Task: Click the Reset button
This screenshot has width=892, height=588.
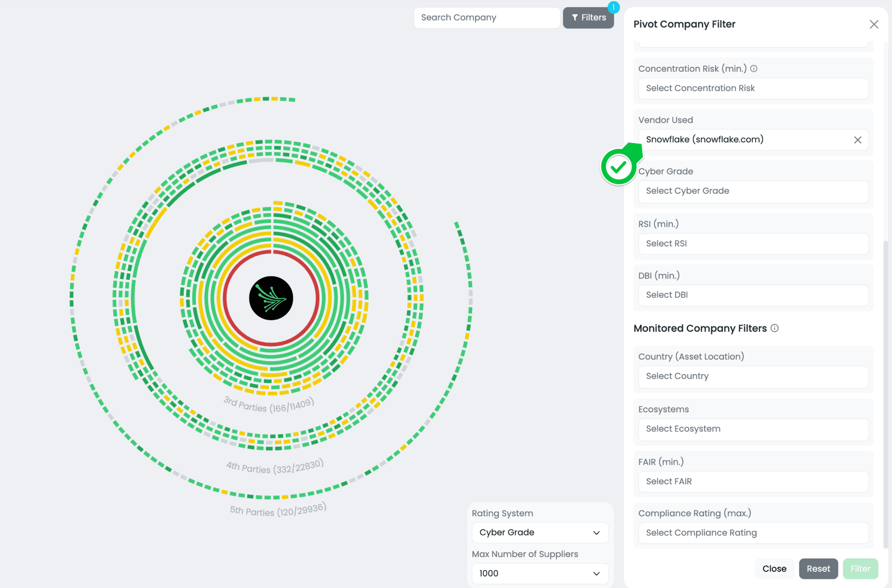Action: tap(818, 568)
